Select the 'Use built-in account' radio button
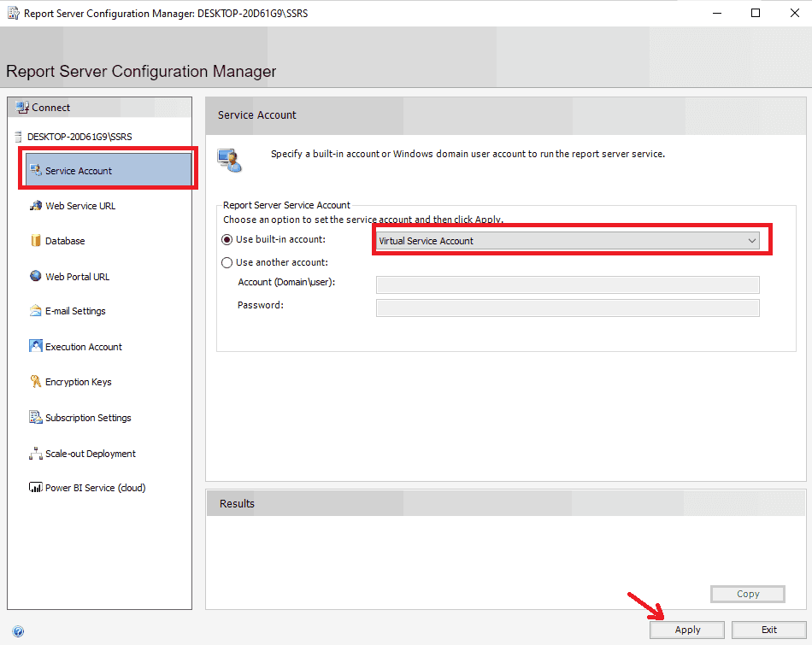Screen dimensions: 812x645 [x=227, y=240]
